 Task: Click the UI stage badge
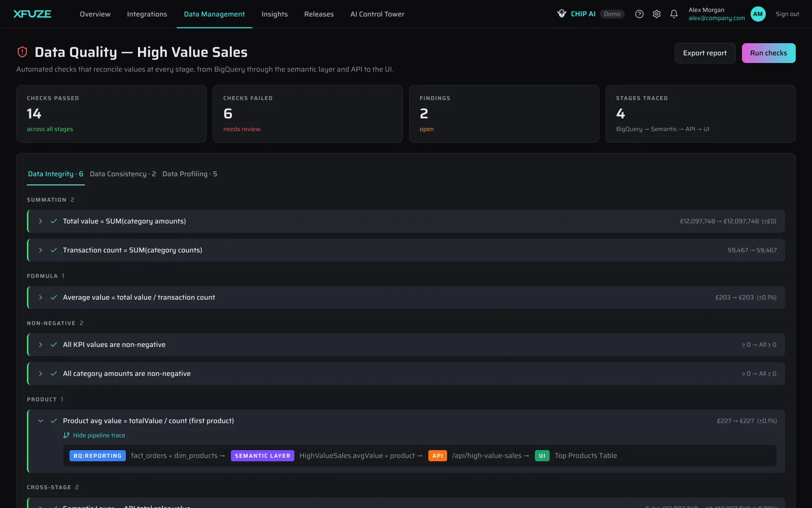(542, 456)
